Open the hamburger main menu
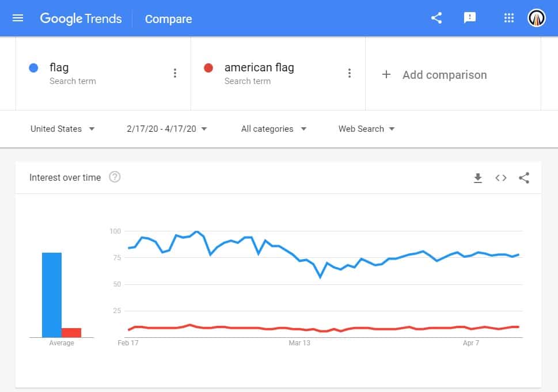The image size is (558, 392). coord(18,18)
